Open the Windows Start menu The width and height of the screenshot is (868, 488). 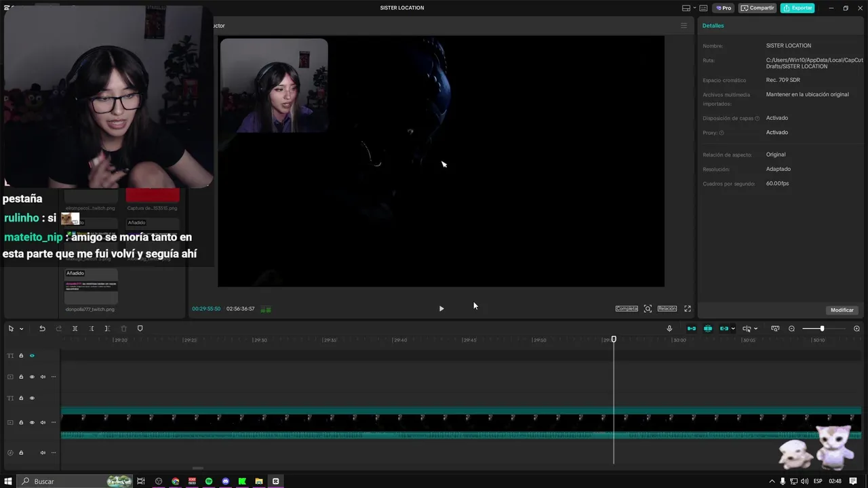pos(9,481)
